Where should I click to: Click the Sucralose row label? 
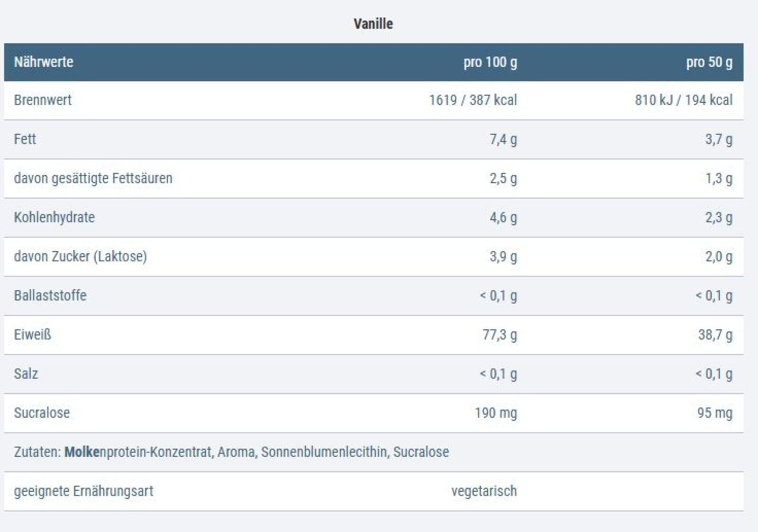tap(42, 413)
